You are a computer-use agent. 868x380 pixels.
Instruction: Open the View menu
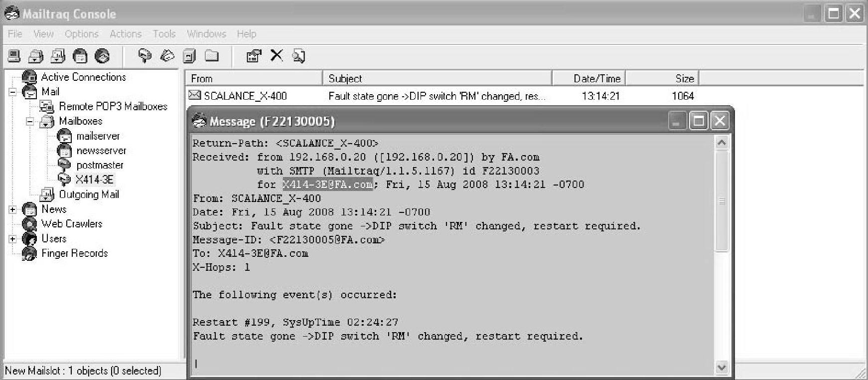(x=43, y=34)
